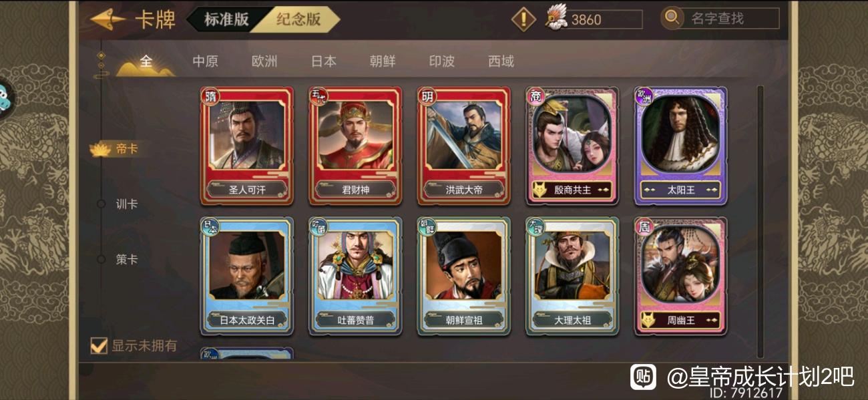Select the 欧洲 filter tab
This screenshot has height=400, width=868.
[264, 61]
